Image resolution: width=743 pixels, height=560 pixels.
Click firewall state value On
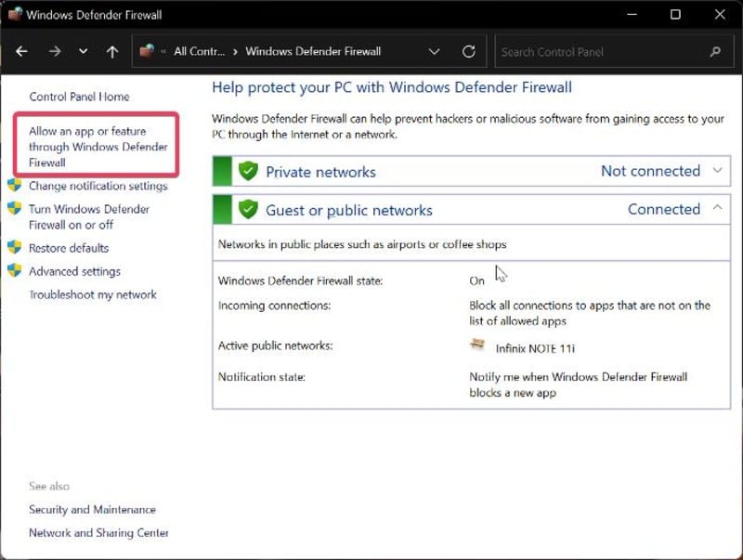coord(476,281)
